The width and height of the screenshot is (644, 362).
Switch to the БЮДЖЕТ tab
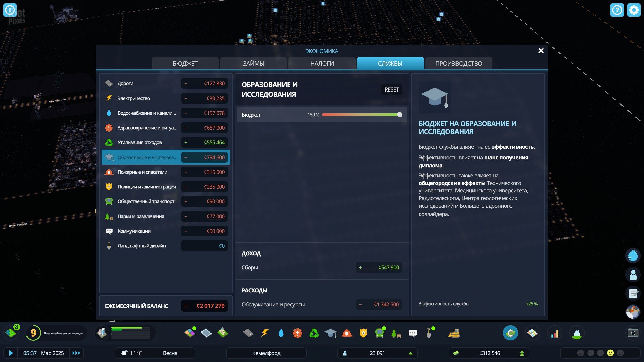[x=185, y=63]
